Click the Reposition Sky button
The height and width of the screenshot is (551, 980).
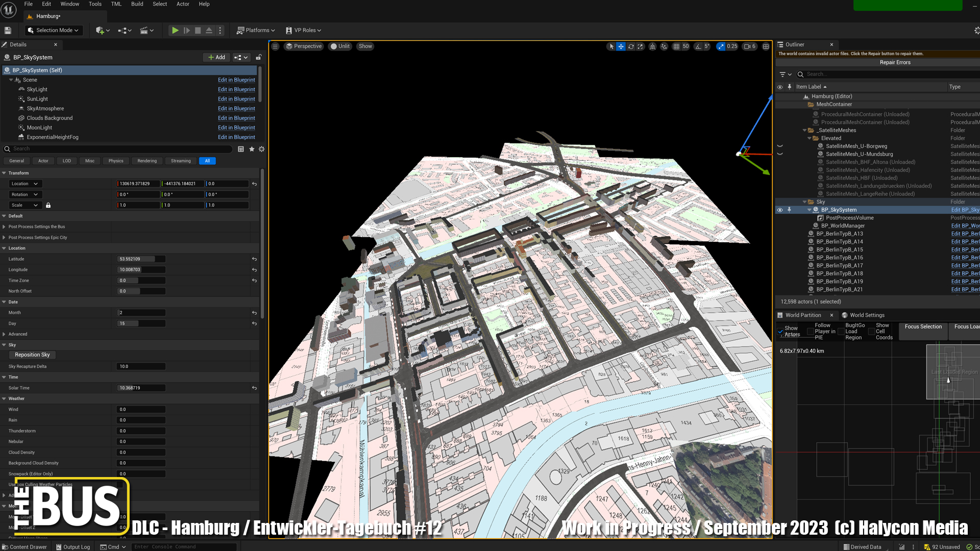coord(32,355)
